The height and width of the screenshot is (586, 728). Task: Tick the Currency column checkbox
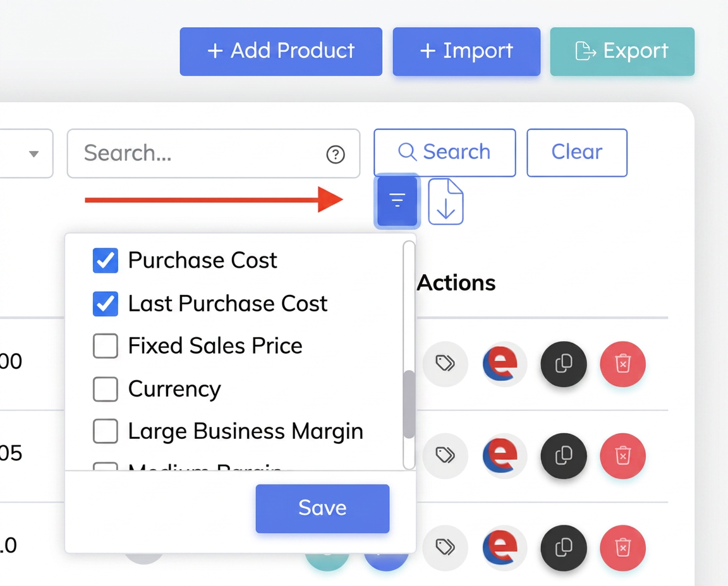(x=106, y=389)
